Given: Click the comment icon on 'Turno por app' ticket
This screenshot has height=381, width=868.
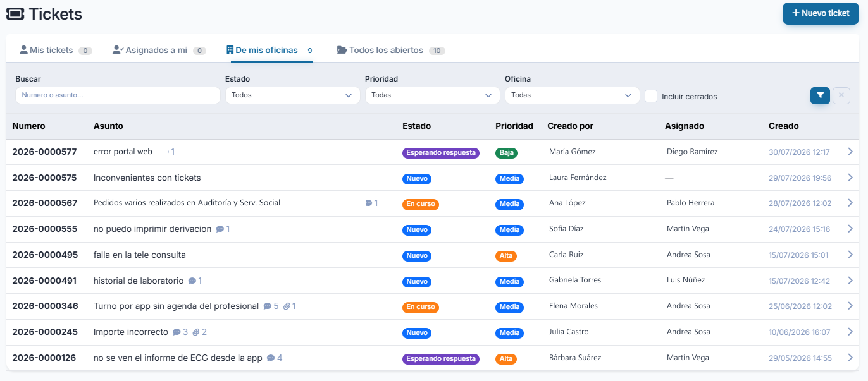Looking at the screenshot, I should pyautogui.click(x=268, y=306).
